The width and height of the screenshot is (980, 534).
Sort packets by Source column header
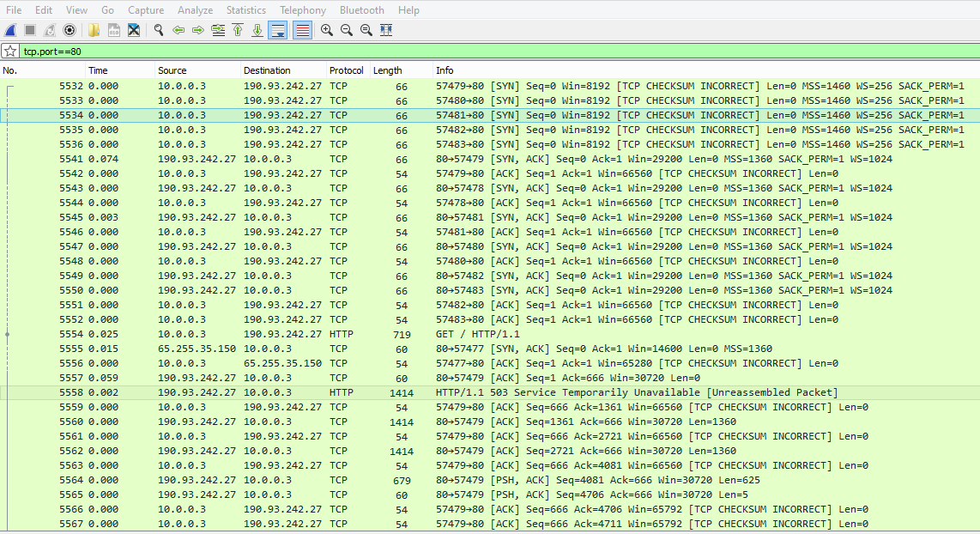click(172, 70)
